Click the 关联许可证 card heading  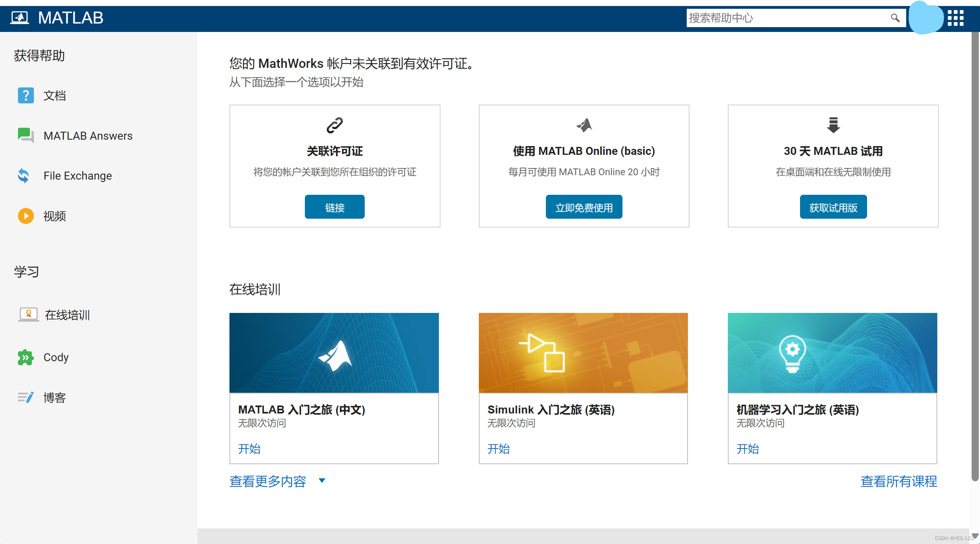[335, 151]
